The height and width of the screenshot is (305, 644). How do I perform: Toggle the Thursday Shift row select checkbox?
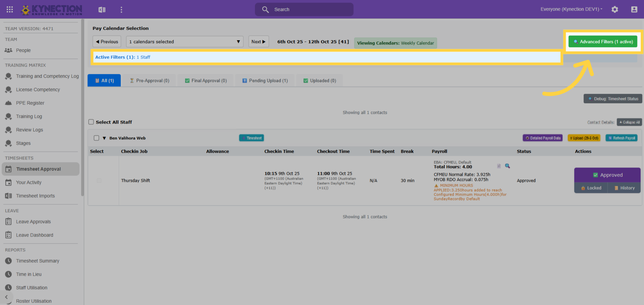coord(99,181)
